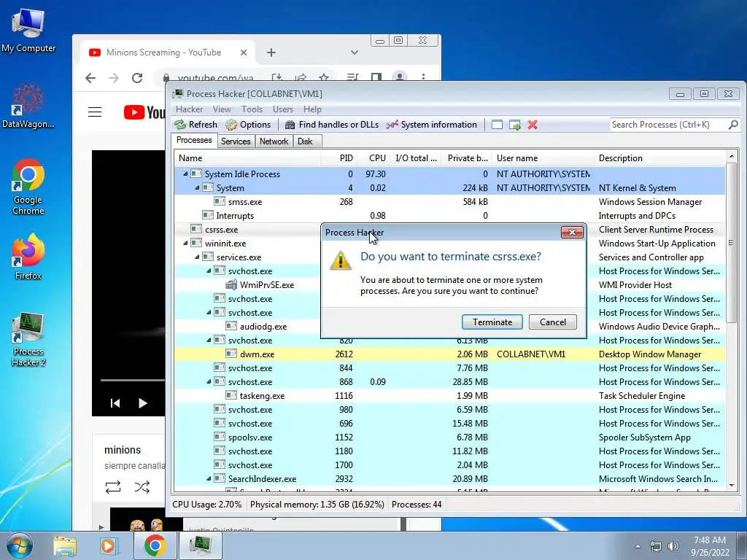Open the DataWagon desktop shortcut
The height and width of the screenshot is (560, 747).
click(28, 106)
